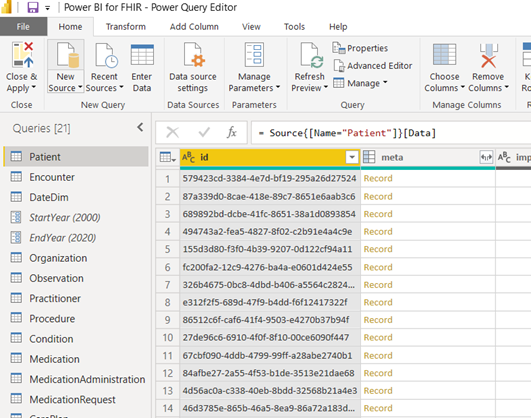Click the fx insert step icon

pos(232,132)
